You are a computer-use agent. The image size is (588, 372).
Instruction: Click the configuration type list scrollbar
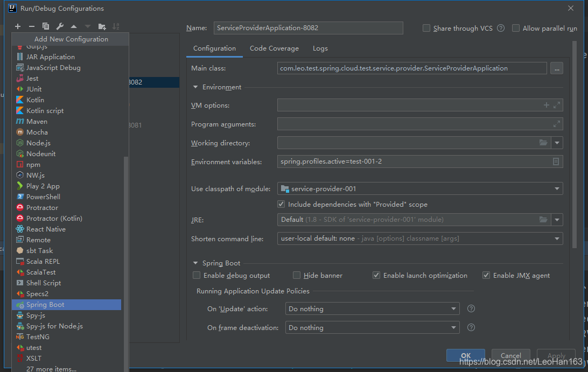pyautogui.click(x=126, y=263)
